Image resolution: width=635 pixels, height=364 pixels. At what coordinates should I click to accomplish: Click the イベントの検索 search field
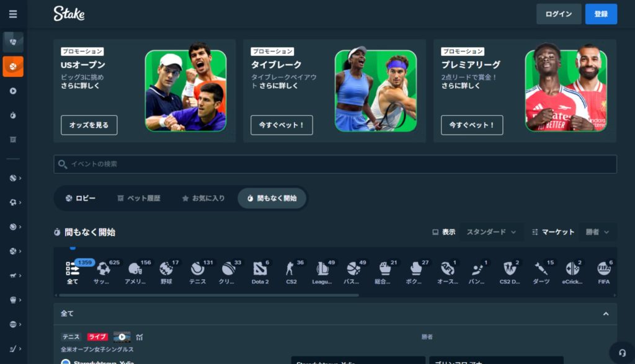[x=335, y=164]
